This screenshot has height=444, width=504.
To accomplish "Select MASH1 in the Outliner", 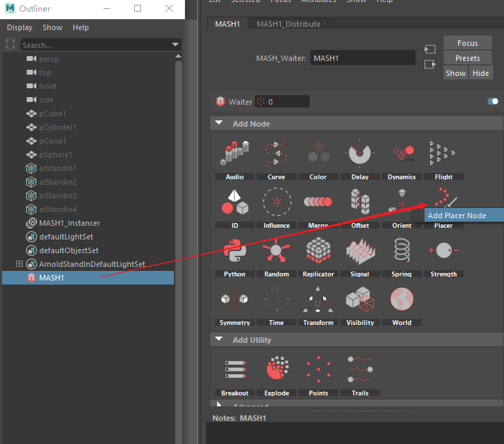I will (88, 278).
